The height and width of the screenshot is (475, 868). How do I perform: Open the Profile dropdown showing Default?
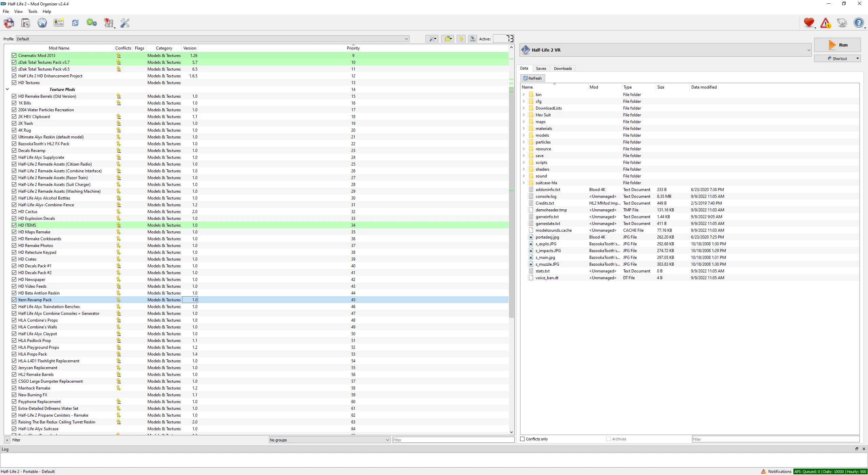[x=213, y=39]
